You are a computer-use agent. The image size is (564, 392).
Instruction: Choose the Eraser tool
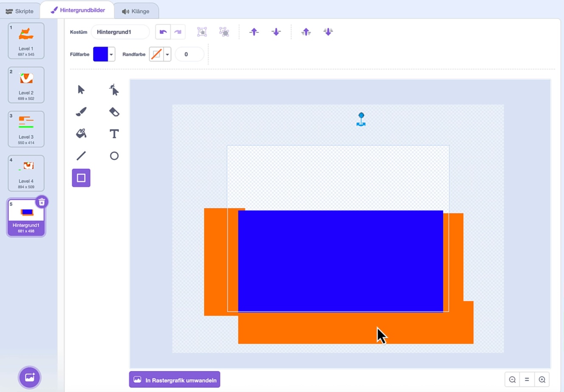coord(114,112)
